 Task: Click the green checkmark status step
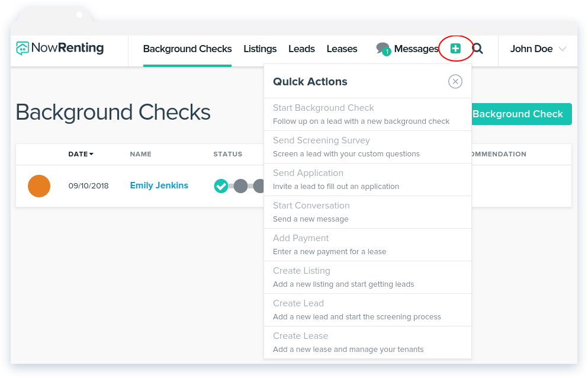click(221, 186)
